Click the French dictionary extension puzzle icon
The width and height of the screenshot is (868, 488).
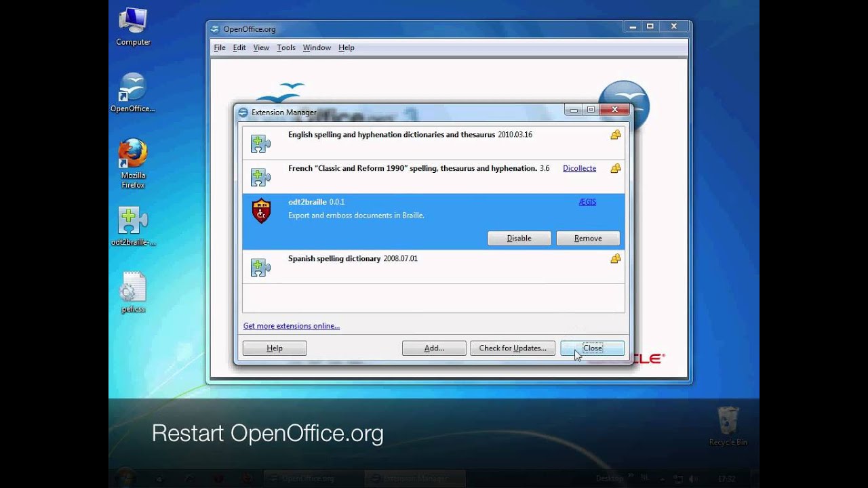tap(260, 177)
